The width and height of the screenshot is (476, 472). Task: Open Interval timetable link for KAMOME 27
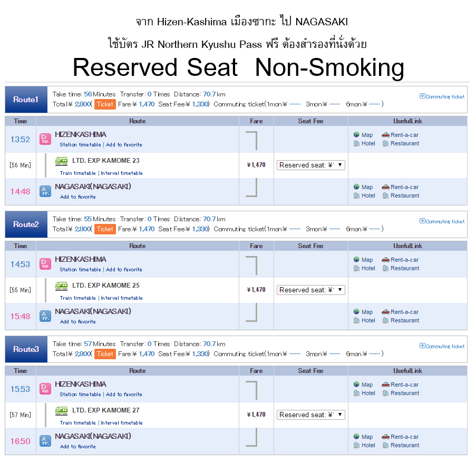(122, 423)
